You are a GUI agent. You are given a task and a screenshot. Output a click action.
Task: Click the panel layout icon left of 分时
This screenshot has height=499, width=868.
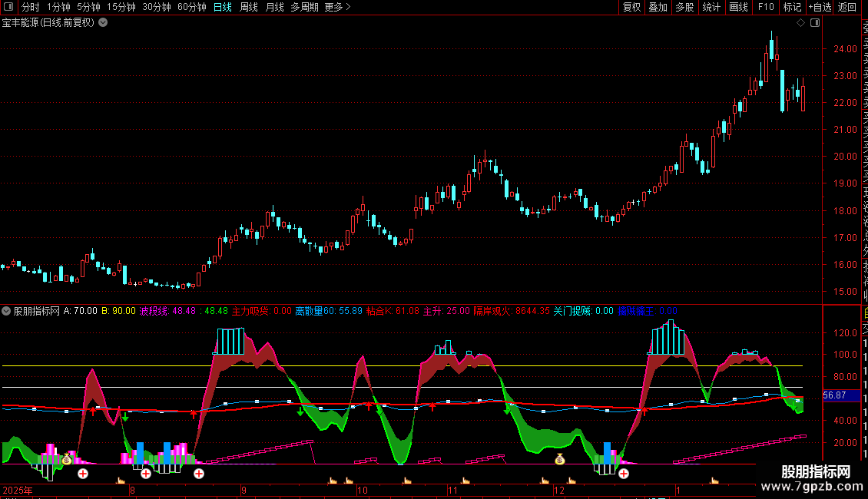8,7
